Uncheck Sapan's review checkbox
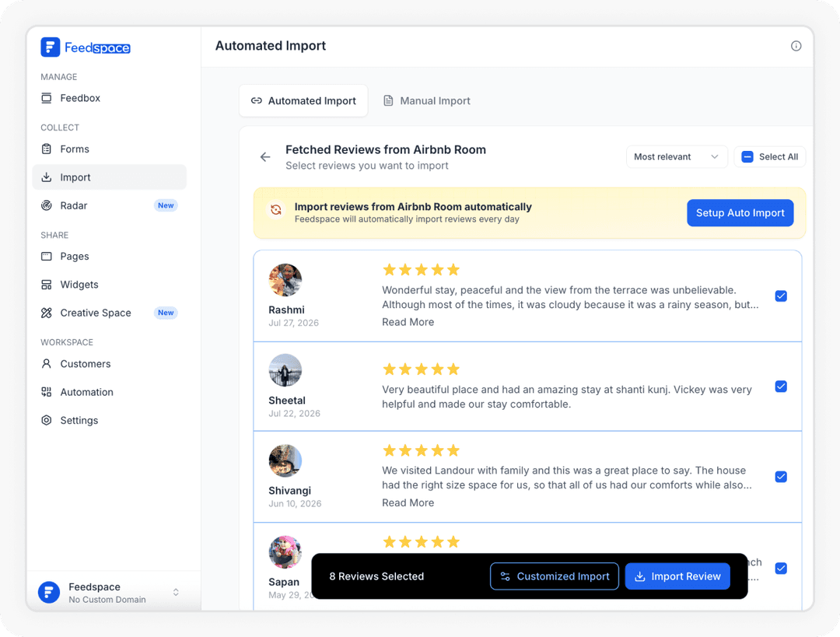This screenshot has width=840, height=637. [781, 569]
